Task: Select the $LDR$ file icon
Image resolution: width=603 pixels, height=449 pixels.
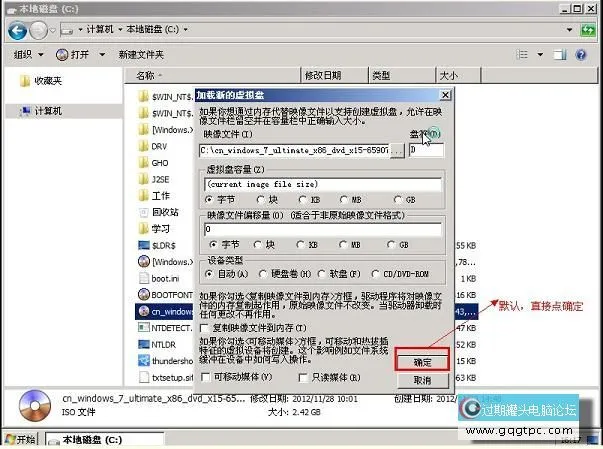Action: click(x=143, y=245)
